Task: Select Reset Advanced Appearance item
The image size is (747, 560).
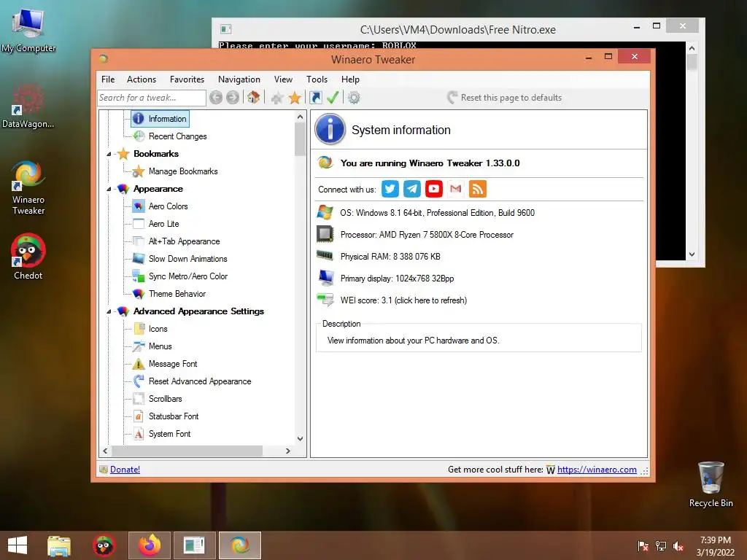Action: (x=200, y=381)
